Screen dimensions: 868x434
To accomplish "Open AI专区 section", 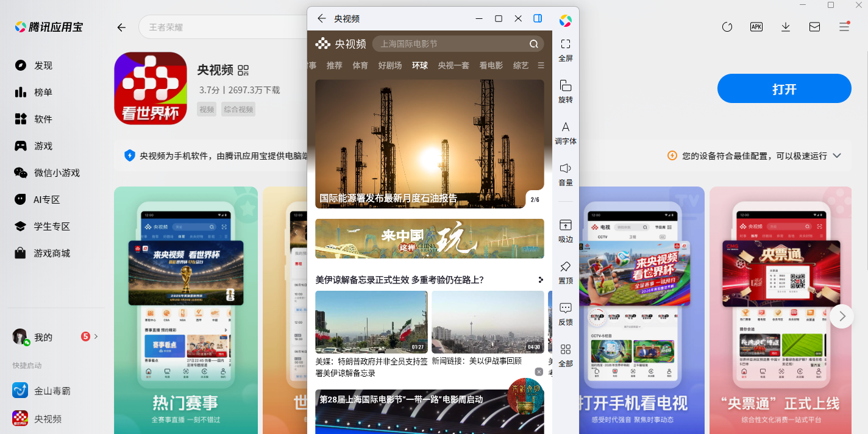I will pyautogui.click(x=38, y=200).
